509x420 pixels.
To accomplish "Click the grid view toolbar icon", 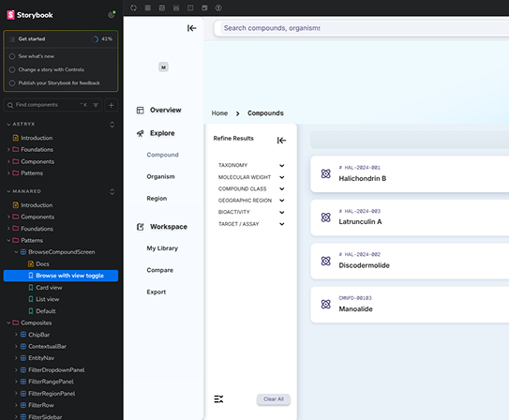I will [148, 7].
